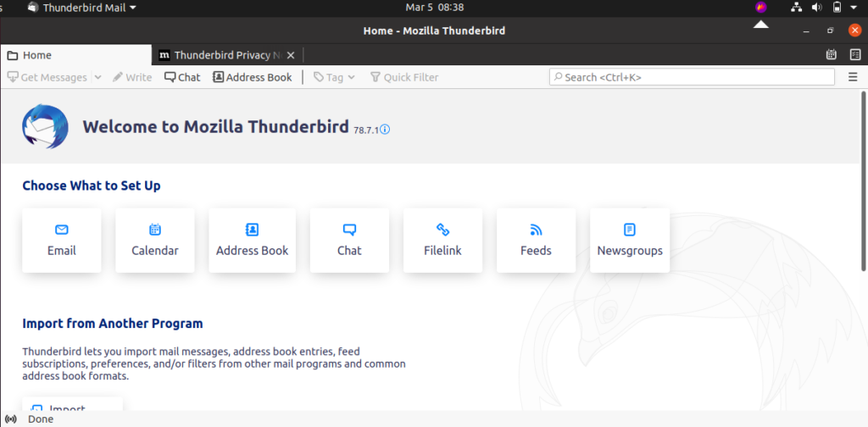This screenshot has height=427, width=868.
Task: Click the Welcome to Mozilla Thunderbird heading
Action: pos(216,127)
